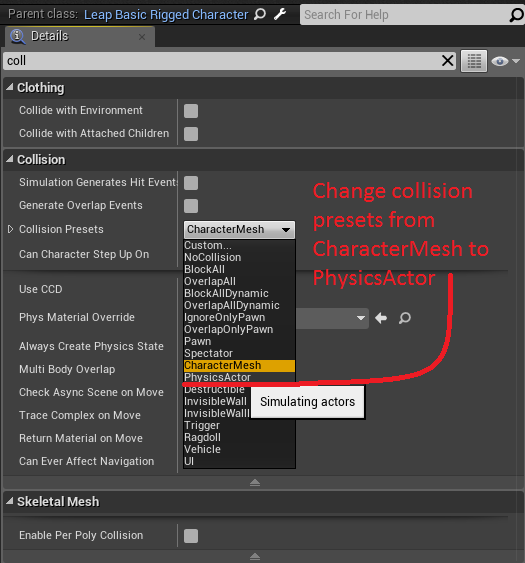The width and height of the screenshot is (525, 563).
Task: Select OverlapOnlyPawn preset
Action: [x=239, y=329]
